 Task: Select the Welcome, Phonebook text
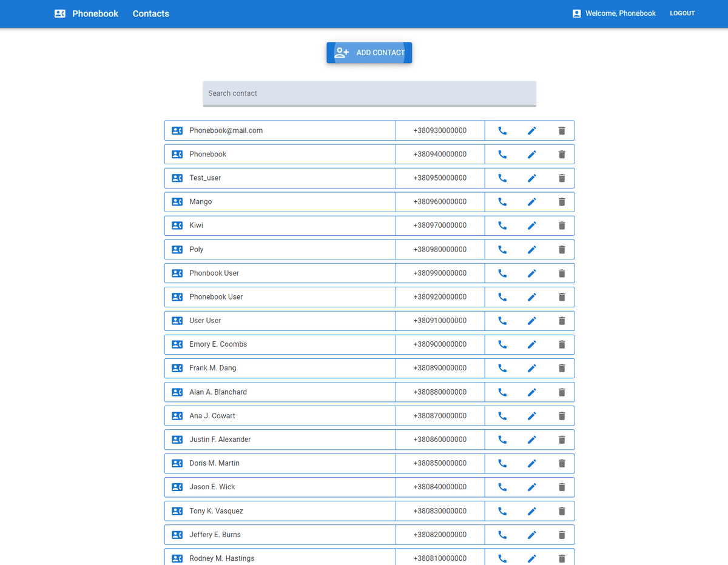(x=621, y=13)
